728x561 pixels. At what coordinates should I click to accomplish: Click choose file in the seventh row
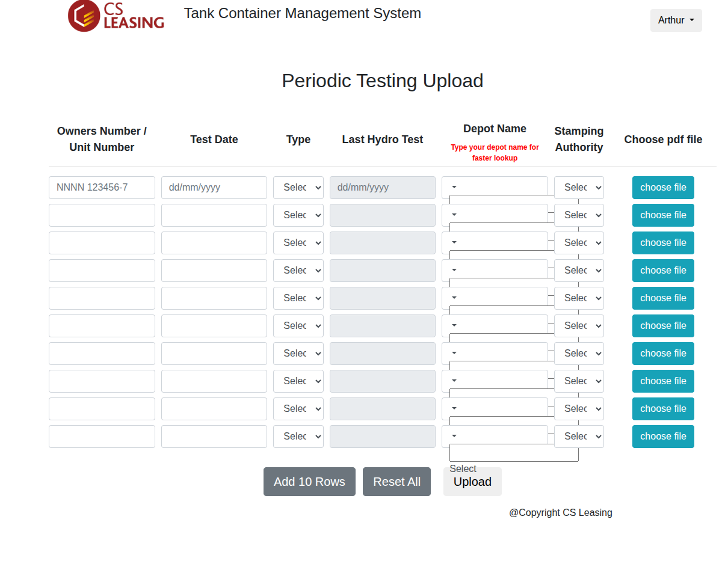[x=663, y=354]
